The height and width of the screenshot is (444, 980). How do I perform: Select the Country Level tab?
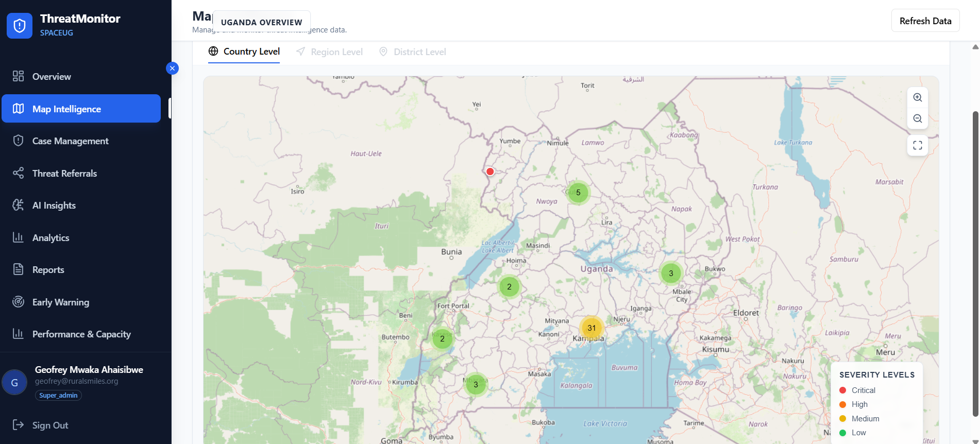244,52
